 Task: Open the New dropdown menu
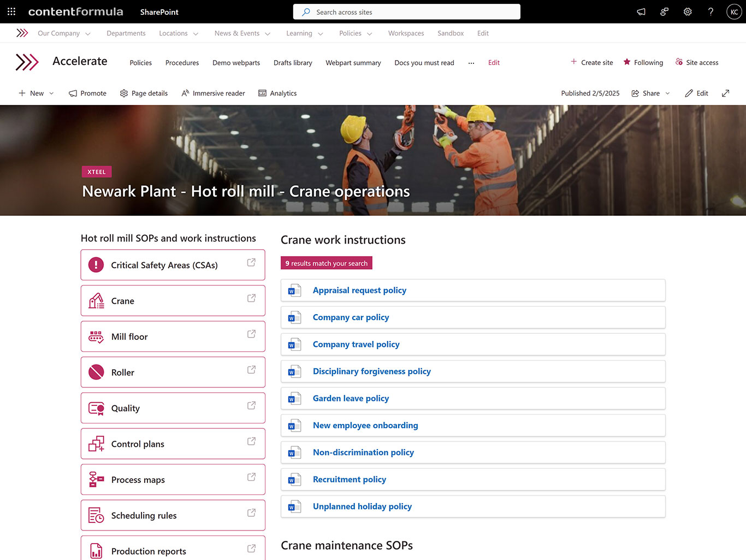[x=36, y=93]
